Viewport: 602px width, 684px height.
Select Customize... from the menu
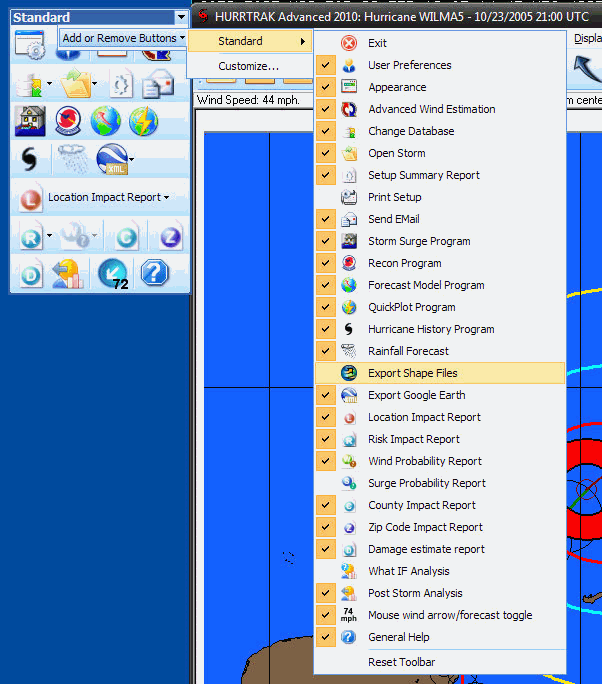pos(248,66)
